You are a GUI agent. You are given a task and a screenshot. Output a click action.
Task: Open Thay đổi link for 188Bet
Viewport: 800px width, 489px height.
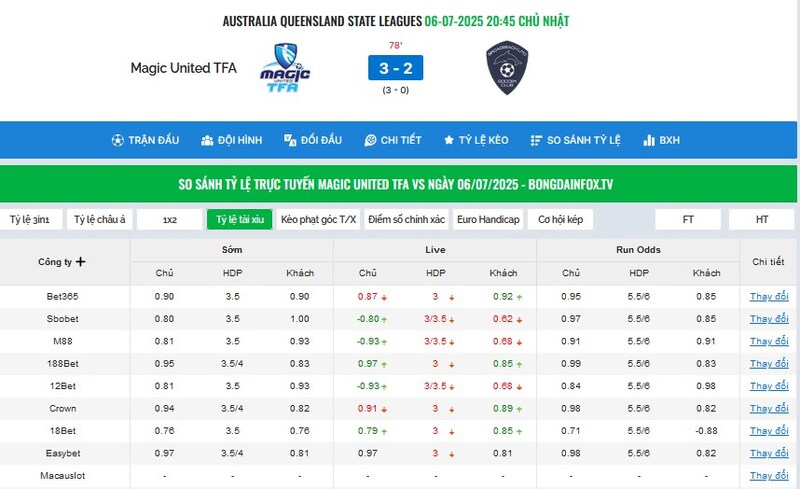[x=769, y=364]
